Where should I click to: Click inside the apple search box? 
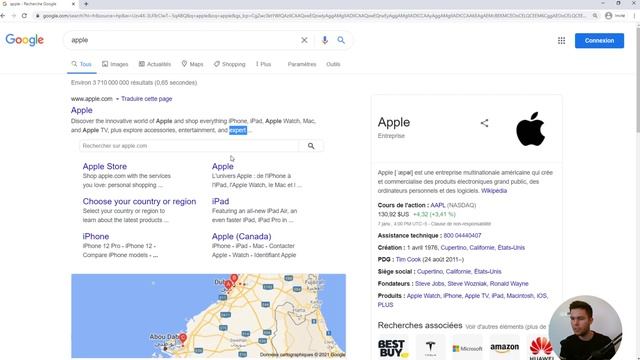click(x=183, y=40)
